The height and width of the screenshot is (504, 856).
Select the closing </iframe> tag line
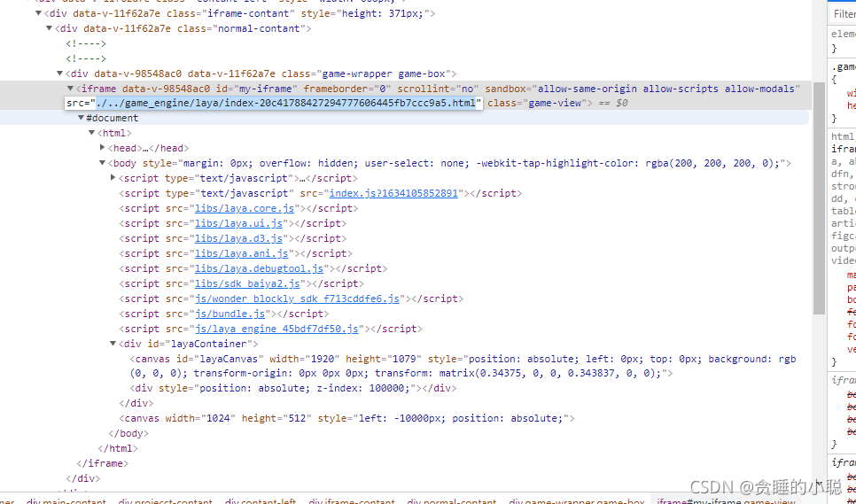click(x=103, y=463)
